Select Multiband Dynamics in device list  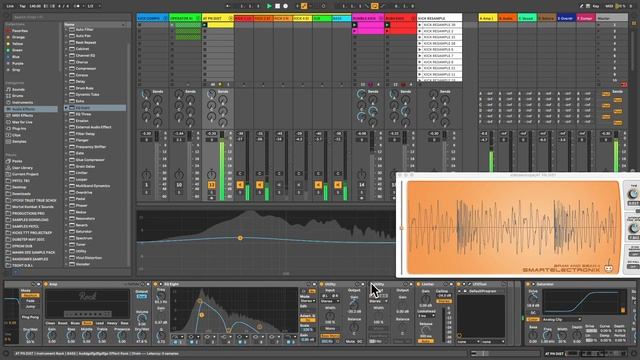93,186
